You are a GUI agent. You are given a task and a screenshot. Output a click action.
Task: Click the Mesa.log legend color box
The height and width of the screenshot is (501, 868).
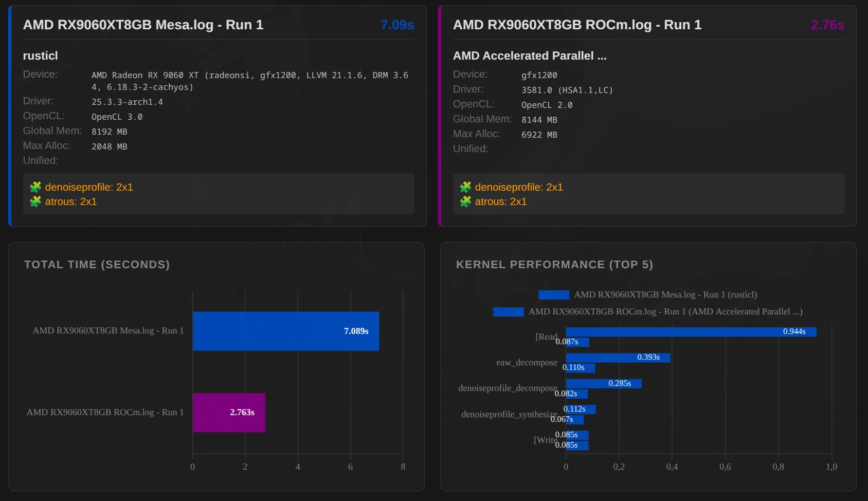click(x=553, y=295)
